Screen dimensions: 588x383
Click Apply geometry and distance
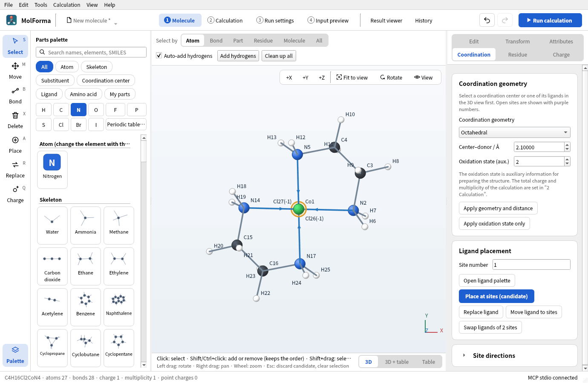498,208
